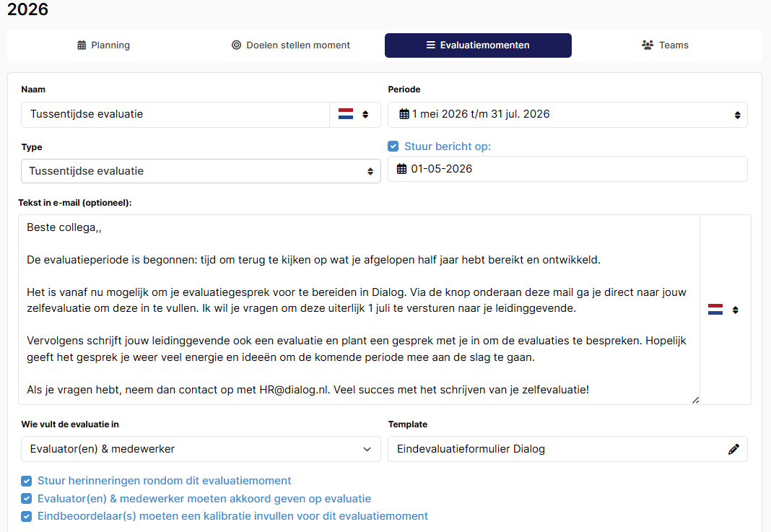Viewport: 771px width, 532px height.
Task: Click the Evaluator(en) & medewerker moeten akkoord label
Action: (x=204, y=499)
